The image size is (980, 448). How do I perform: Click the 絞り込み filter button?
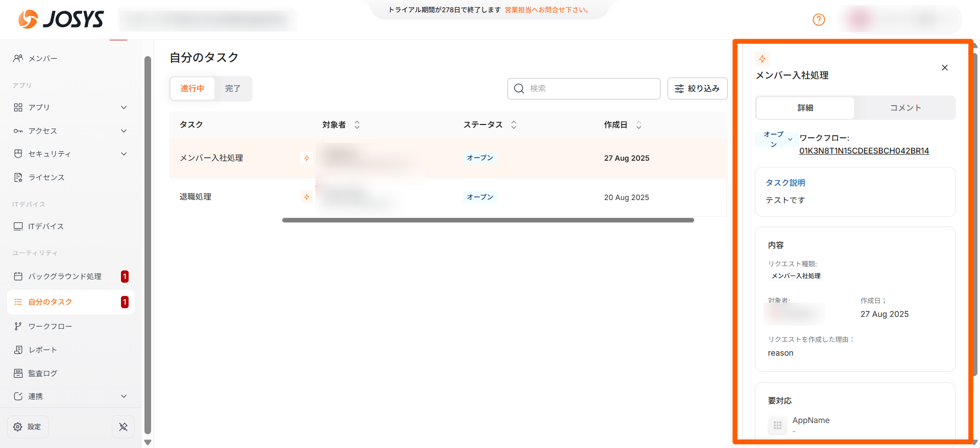(697, 88)
